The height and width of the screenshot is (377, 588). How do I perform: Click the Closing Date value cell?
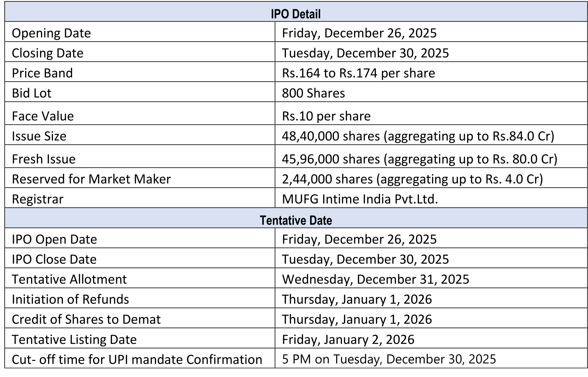pyautogui.click(x=365, y=53)
